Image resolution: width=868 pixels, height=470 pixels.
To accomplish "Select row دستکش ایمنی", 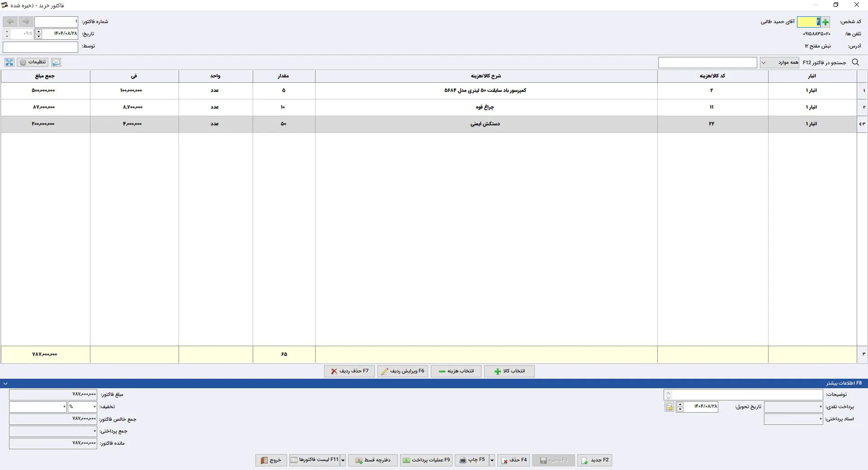I will [x=434, y=124].
